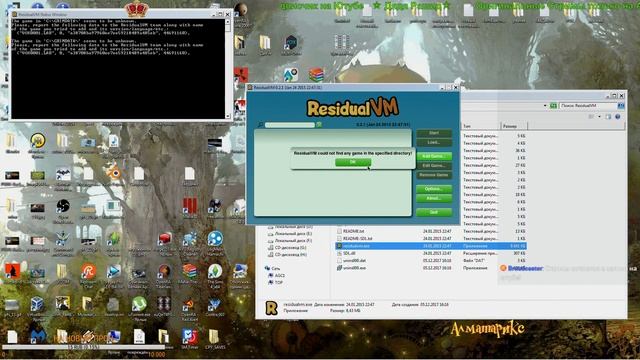Click the Remove Game button

[x=434, y=175]
